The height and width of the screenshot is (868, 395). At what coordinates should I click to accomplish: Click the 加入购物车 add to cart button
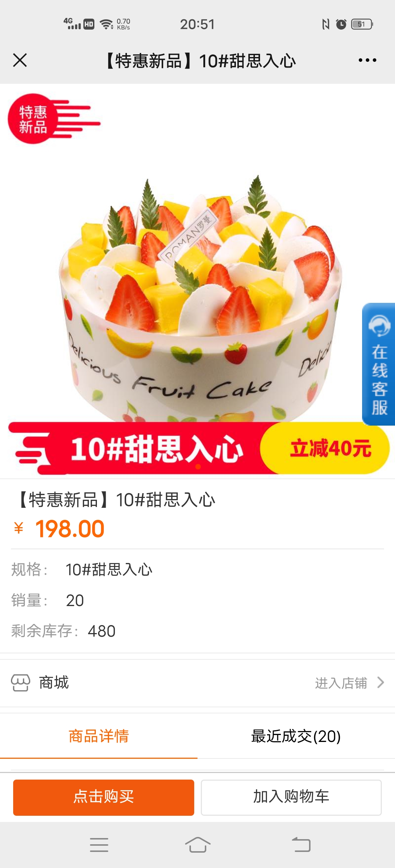[x=291, y=797]
